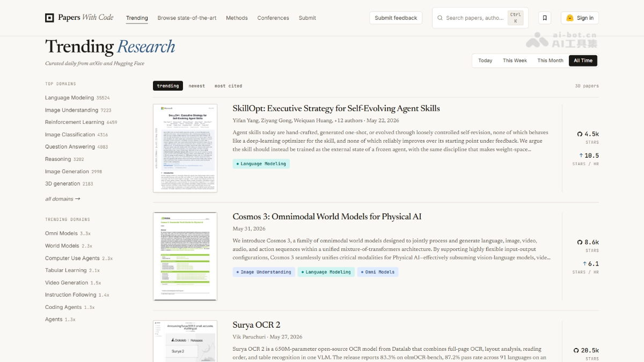
Task: Click the +12 authors text on SkillOpt
Action: pyautogui.click(x=348, y=120)
